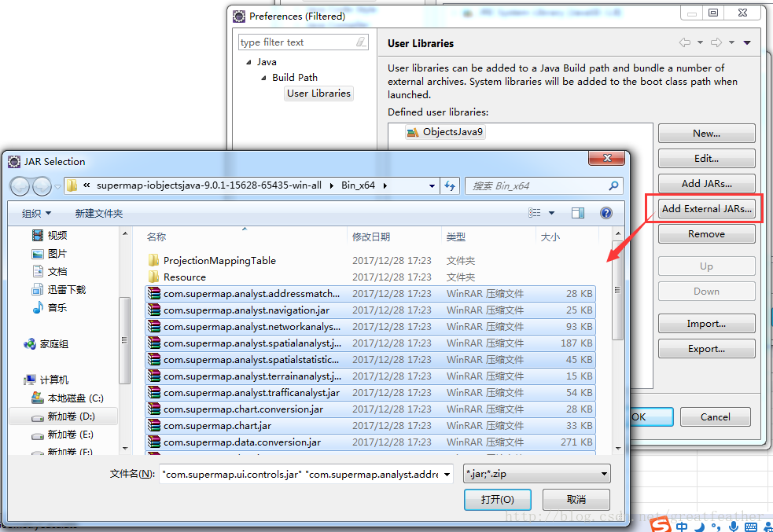
Task: Toggle the preview pane icon
Action: tap(578, 213)
